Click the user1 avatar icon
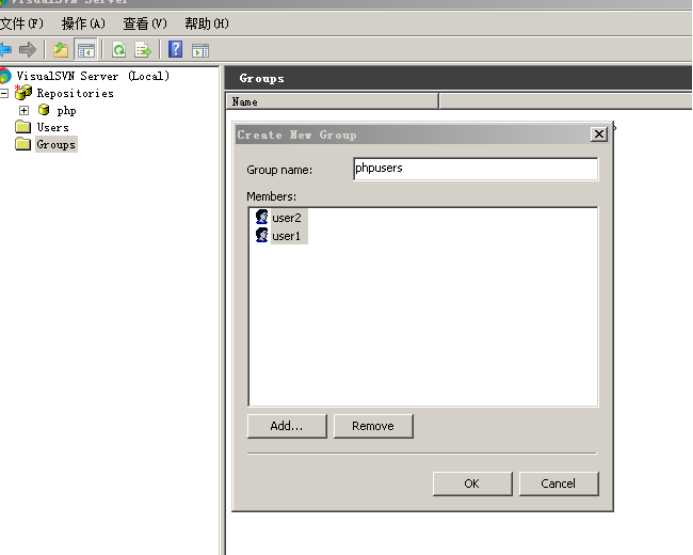 click(x=262, y=235)
